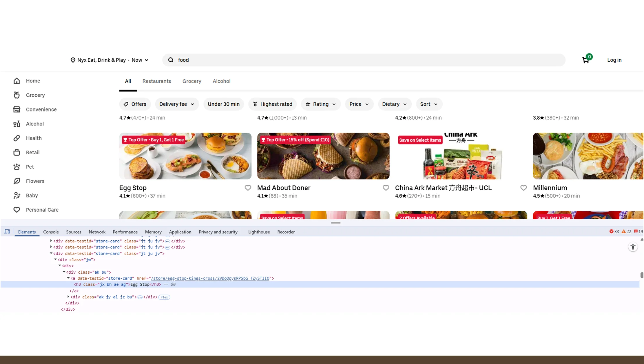Viewport: 644px width, 364px height.
Task: Toggle the Highest rated filter
Action: (x=272, y=104)
